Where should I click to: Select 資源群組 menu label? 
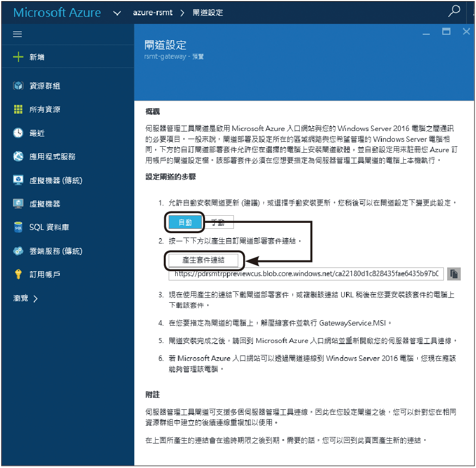point(45,86)
